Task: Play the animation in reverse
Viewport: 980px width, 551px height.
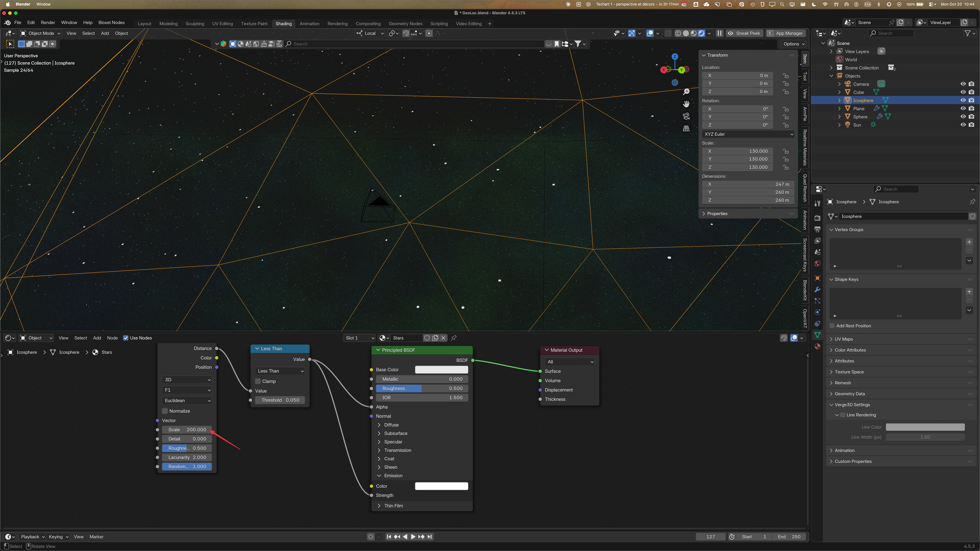Action: pyautogui.click(x=405, y=537)
